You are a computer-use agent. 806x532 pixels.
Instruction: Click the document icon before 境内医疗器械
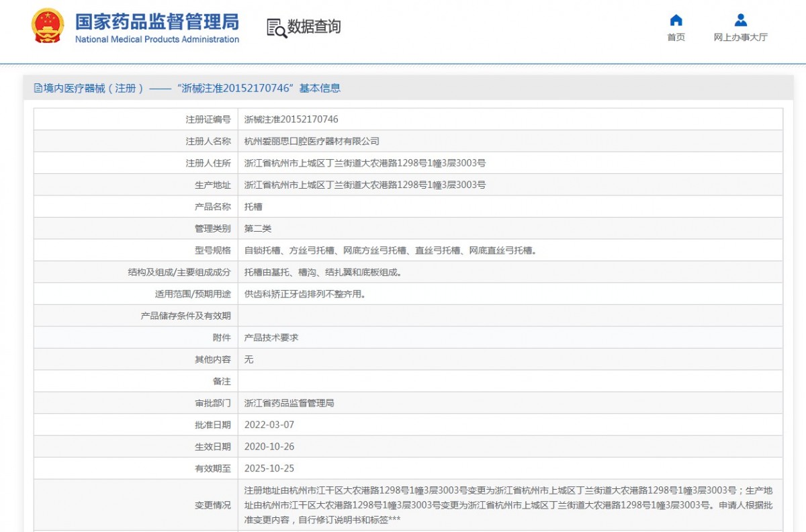coord(38,88)
